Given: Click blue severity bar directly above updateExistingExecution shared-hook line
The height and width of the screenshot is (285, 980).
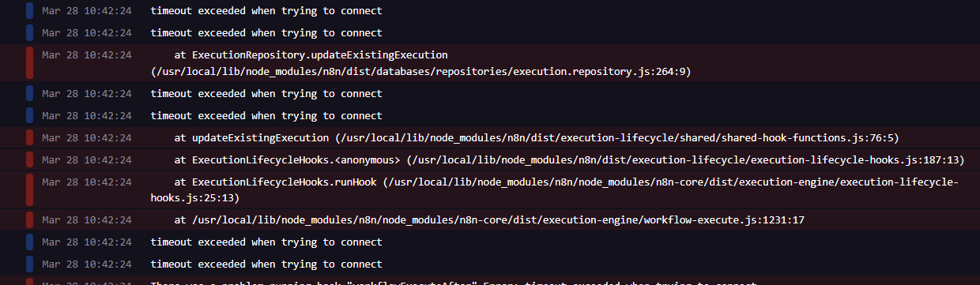Looking at the screenshot, I should (x=29, y=115).
